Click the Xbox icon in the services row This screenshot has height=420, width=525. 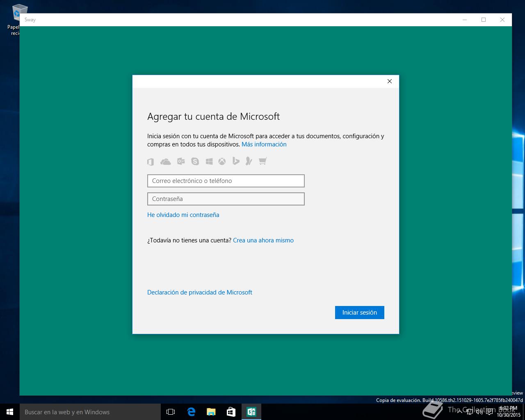click(222, 161)
